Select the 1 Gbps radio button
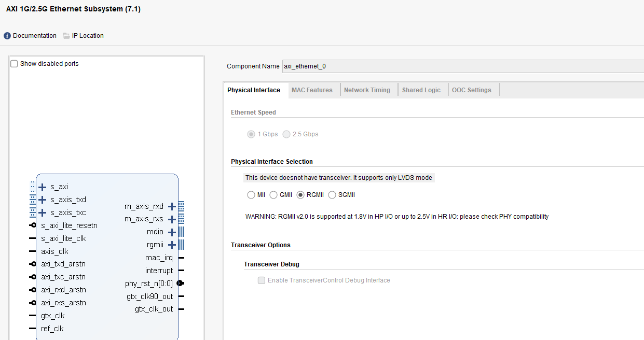 (251, 134)
